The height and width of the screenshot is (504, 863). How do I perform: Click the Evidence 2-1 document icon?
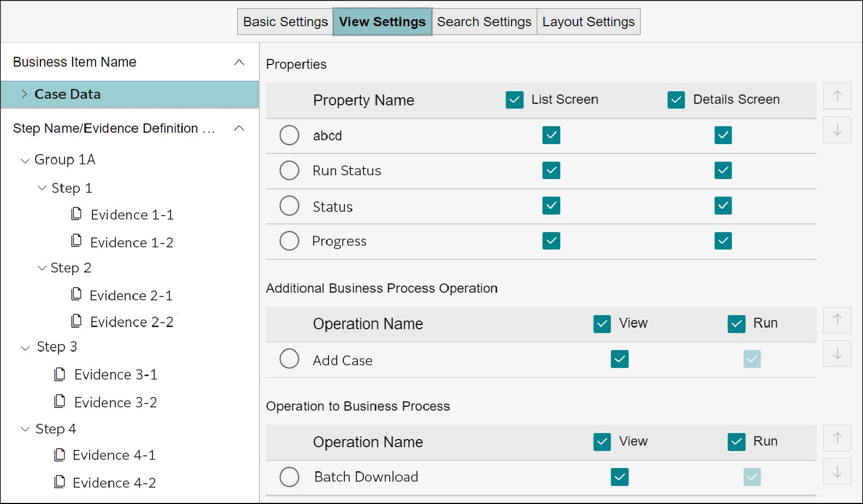(x=77, y=294)
